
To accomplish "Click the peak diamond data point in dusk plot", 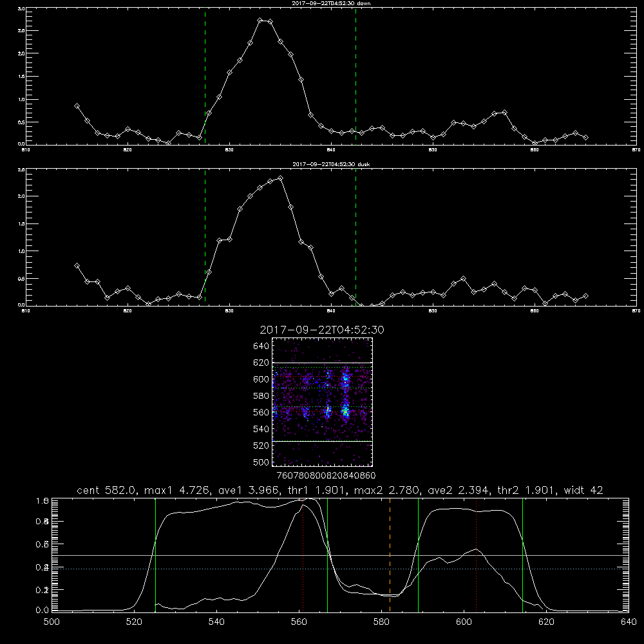I will coord(281,178).
